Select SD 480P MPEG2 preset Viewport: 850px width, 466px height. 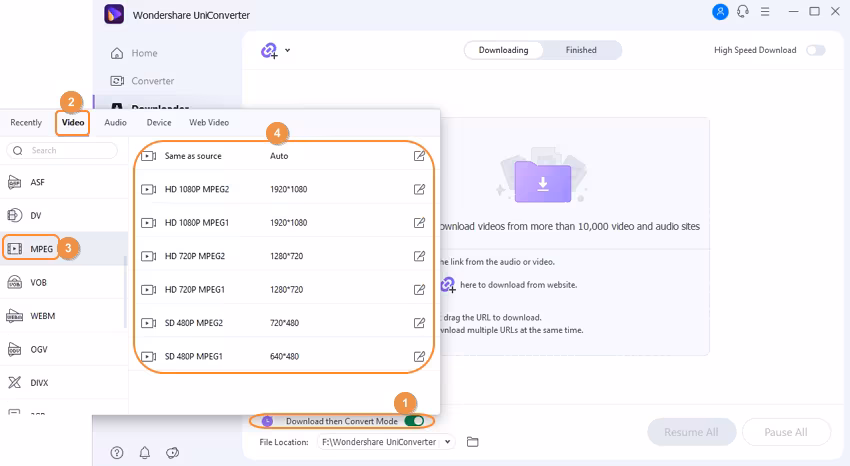coord(284,323)
